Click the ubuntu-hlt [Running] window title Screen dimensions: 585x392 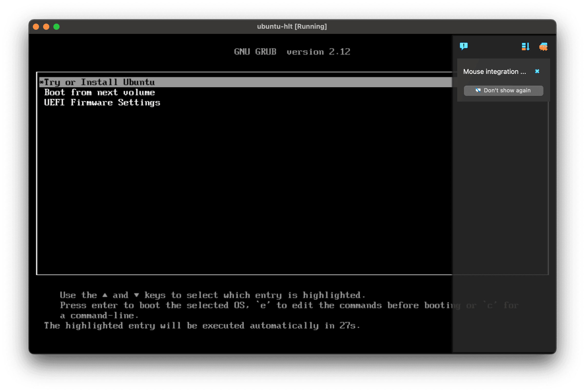[292, 26]
